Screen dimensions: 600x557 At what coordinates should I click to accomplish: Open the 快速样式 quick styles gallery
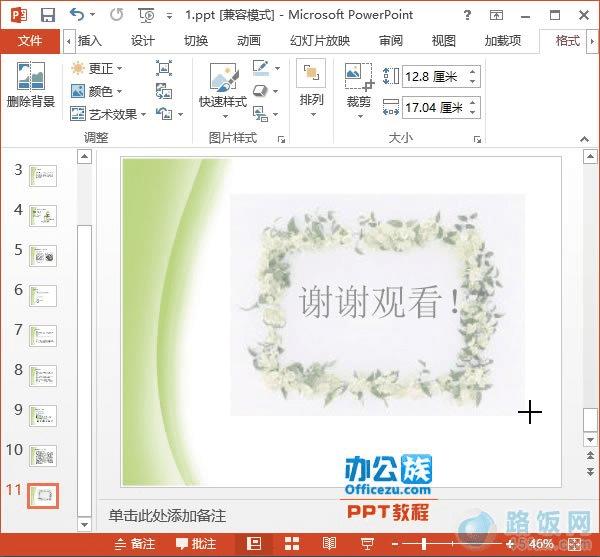(x=223, y=90)
